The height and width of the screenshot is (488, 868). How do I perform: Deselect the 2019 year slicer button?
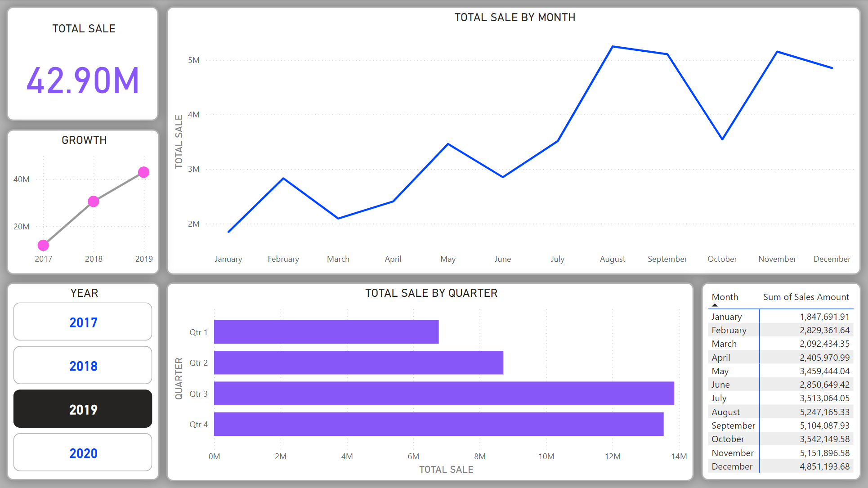click(x=83, y=409)
